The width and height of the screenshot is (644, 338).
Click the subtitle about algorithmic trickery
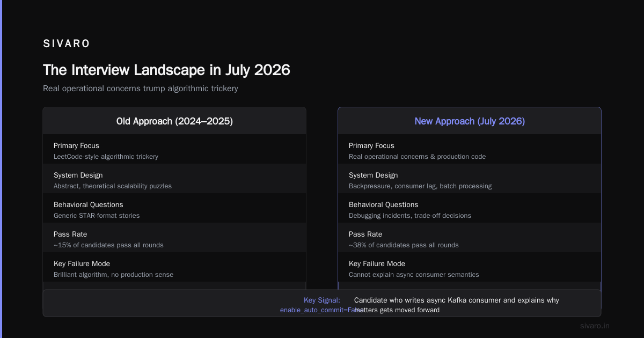tap(141, 89)
